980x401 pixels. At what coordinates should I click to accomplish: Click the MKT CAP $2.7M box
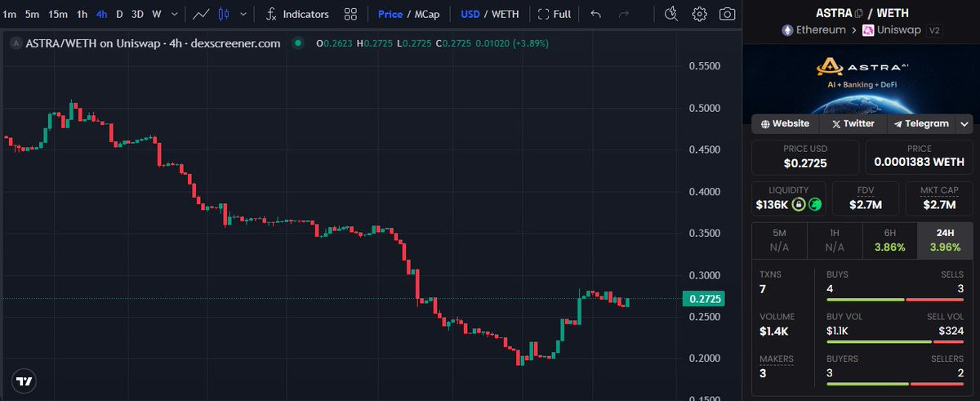tap(938, 198)
